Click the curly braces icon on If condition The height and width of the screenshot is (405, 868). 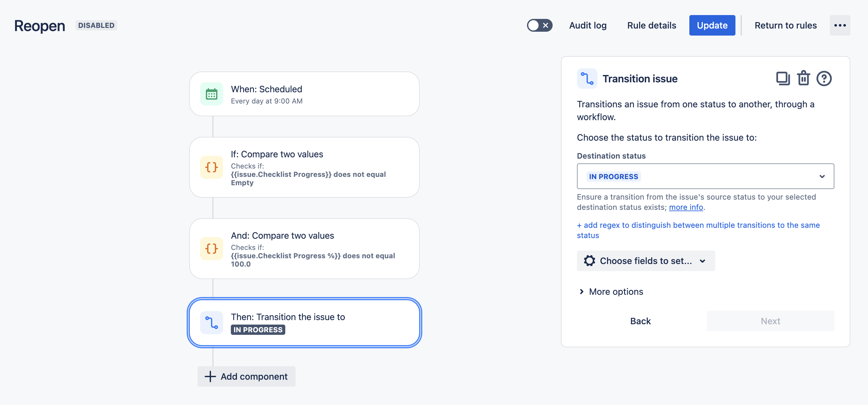coord(211,167)
